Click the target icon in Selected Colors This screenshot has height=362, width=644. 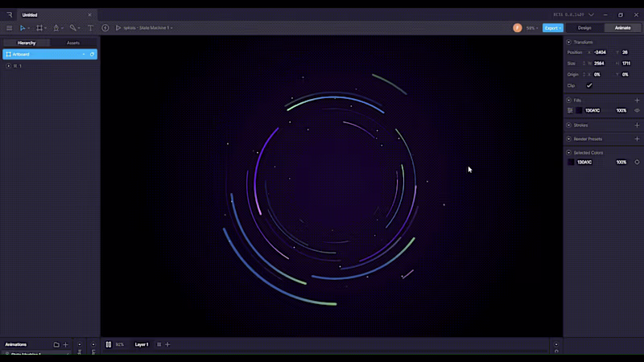click(637, 162)
